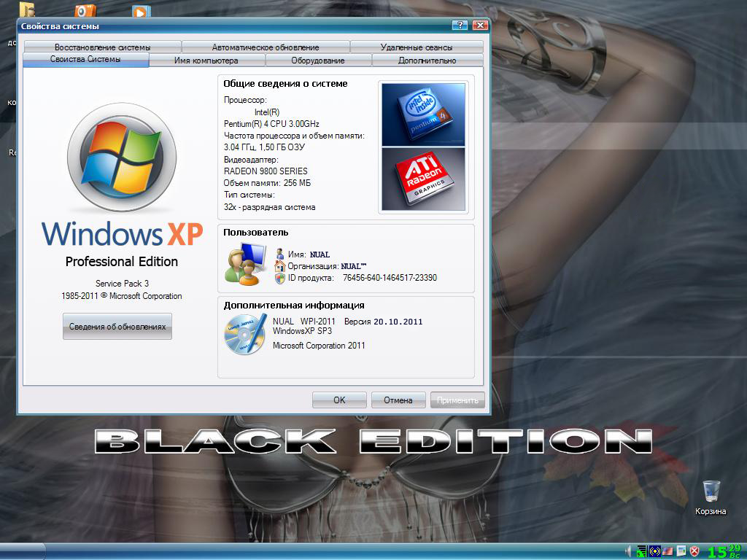Open the Оборудование tab
This screenshot has height=560, width=747.
click(318, 61)
